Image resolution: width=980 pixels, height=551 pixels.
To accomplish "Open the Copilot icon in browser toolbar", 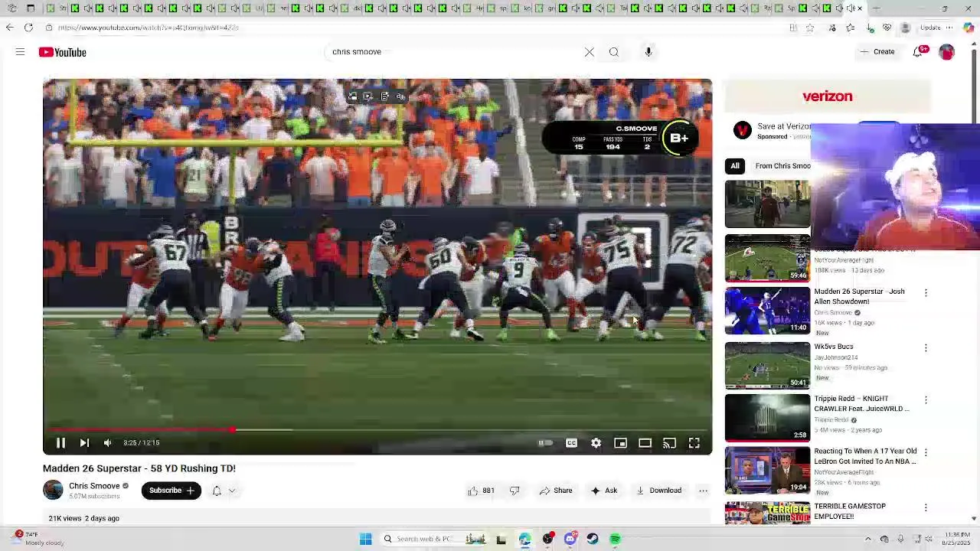I will click(969, 28).
